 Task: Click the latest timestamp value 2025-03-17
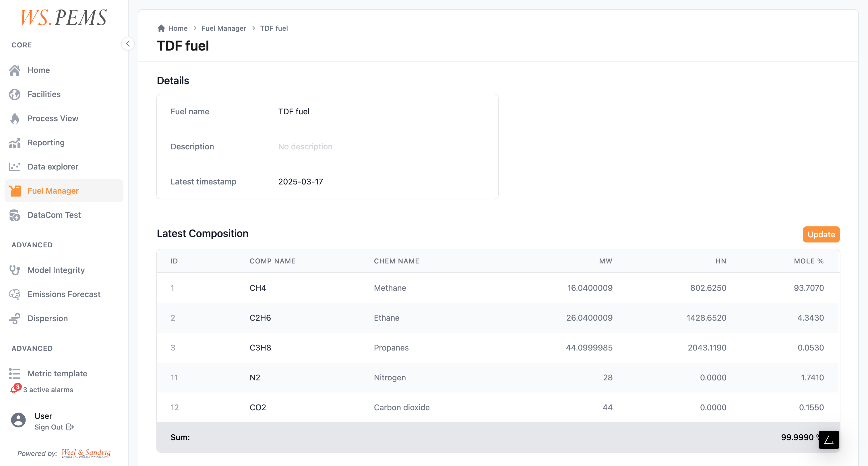[x=301, y=181]
